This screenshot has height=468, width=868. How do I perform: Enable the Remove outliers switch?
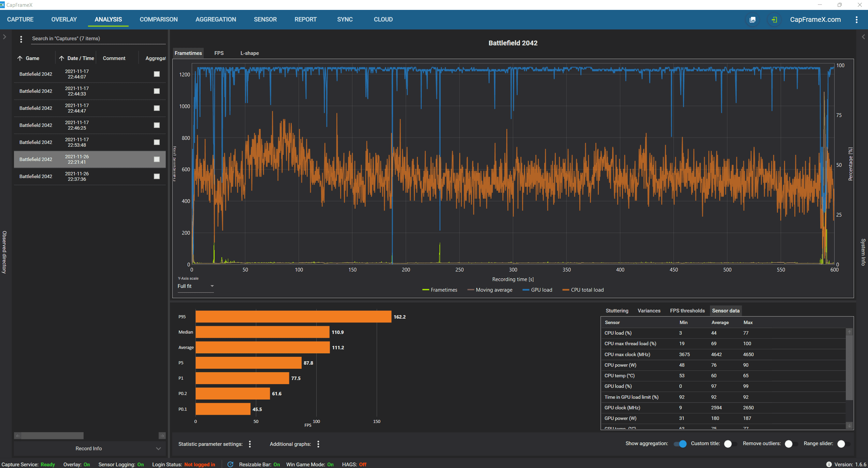pyautogui.click(x=791, y=444)
